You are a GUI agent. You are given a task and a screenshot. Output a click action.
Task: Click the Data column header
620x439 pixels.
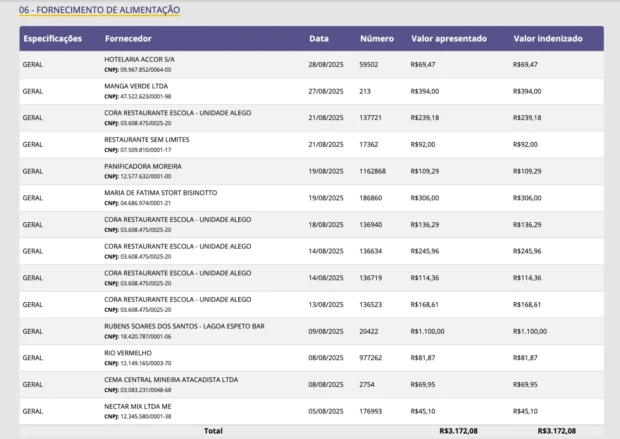coord(318,39)
